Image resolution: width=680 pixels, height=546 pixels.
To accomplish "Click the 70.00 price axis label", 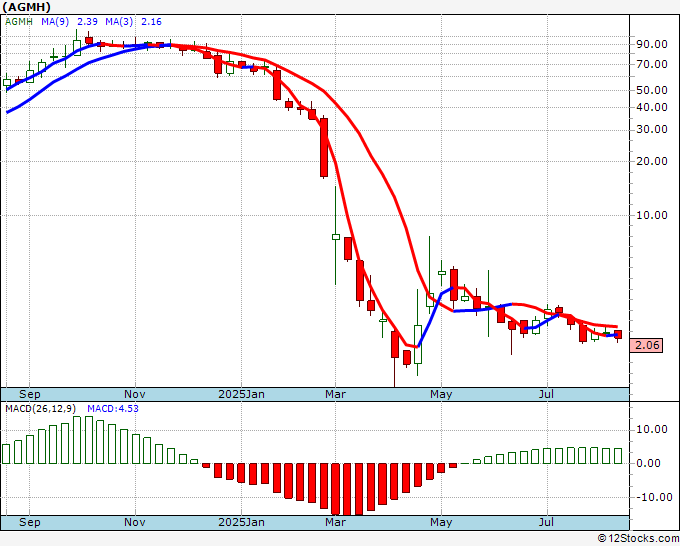I will [651, 64].
